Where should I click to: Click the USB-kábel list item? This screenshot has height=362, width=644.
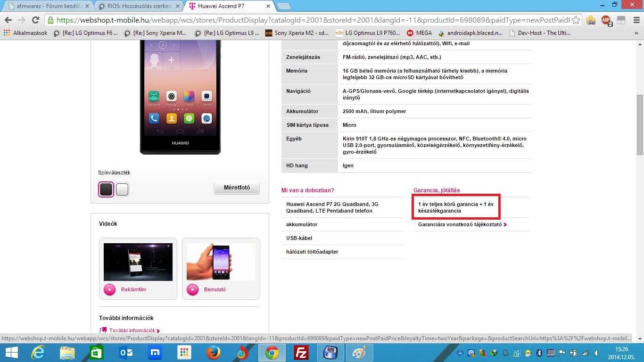[299, 238]
